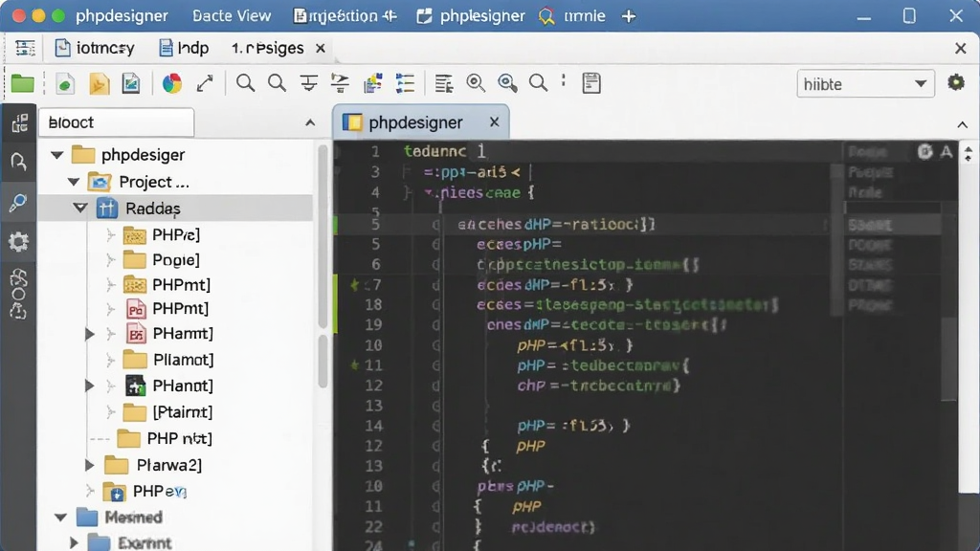Image resolution: width=980 pixels, height=551 pixels.
Task: Open the ımnie title bar item
Action: coord(572,15)
